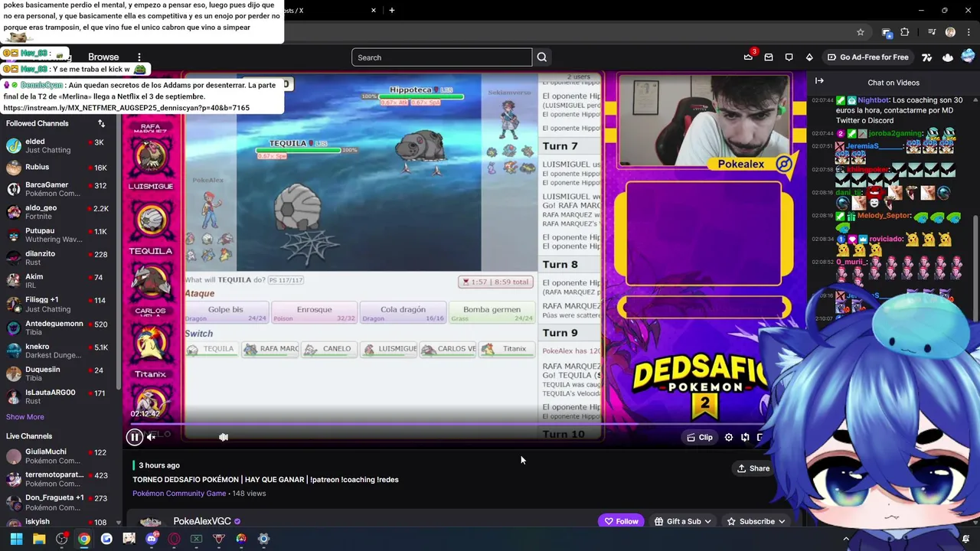Open iskyish live channel
Viewport: 980px width, 551px height.
[59, 522]
